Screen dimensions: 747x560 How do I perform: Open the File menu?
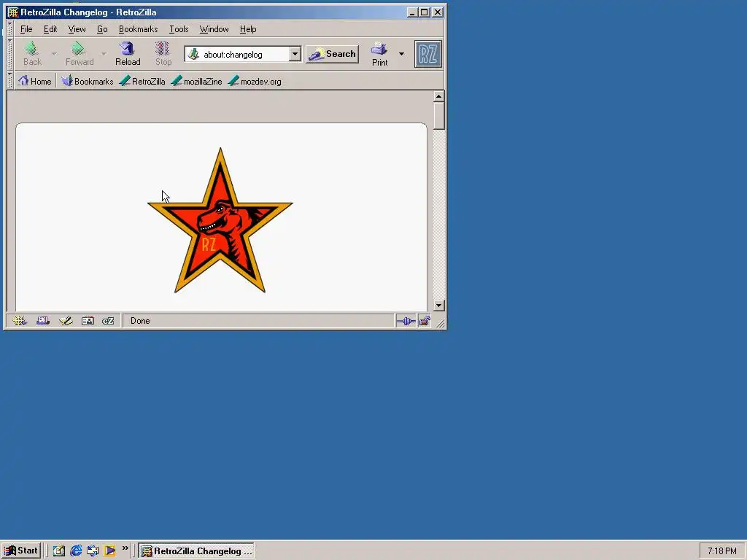point(26,29)
